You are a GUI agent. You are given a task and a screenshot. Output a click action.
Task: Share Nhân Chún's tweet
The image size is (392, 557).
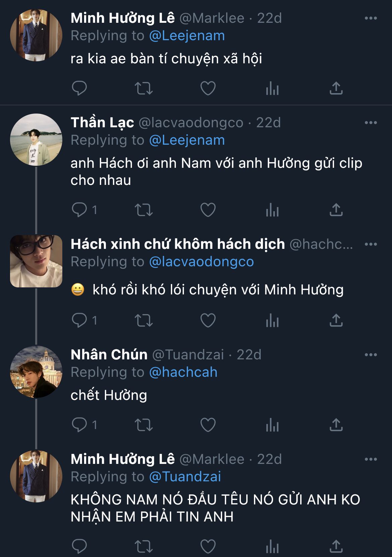click(x=336, y=425)
